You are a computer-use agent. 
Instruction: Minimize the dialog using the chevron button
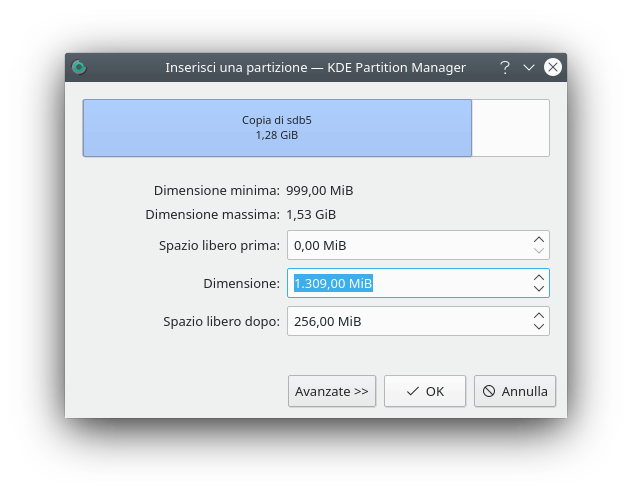coord(529,68)
